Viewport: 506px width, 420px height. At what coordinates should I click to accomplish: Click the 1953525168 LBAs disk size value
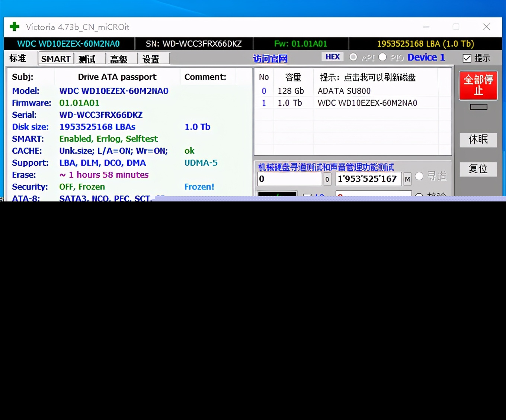[x=97, y=127]
